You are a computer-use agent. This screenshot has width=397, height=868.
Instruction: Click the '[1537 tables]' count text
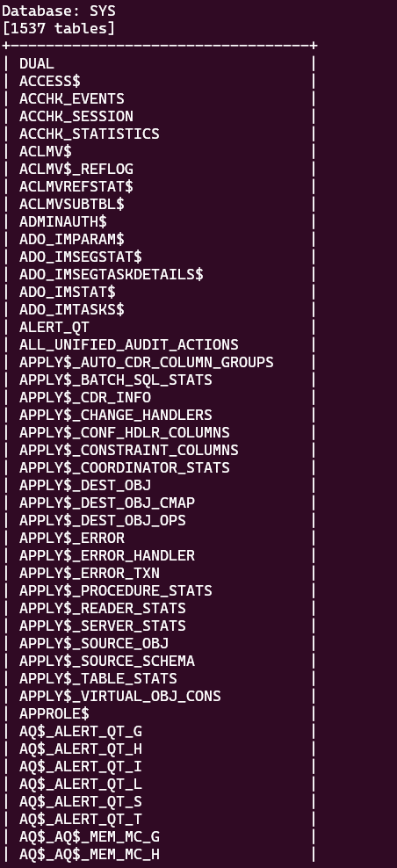59,28
